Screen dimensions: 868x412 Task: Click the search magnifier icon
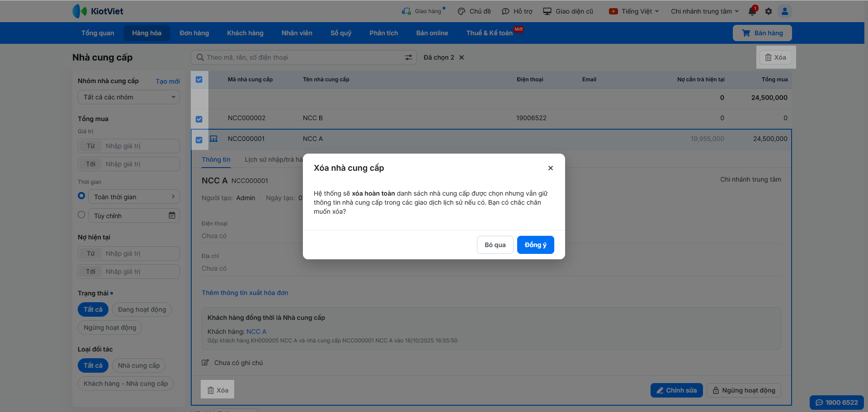[200, 57]
